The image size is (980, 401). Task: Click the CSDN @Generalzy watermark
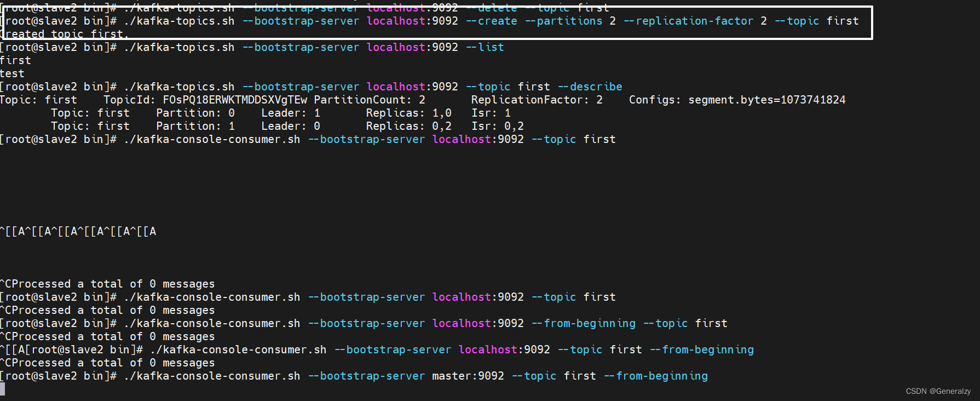tap(938, 391)
